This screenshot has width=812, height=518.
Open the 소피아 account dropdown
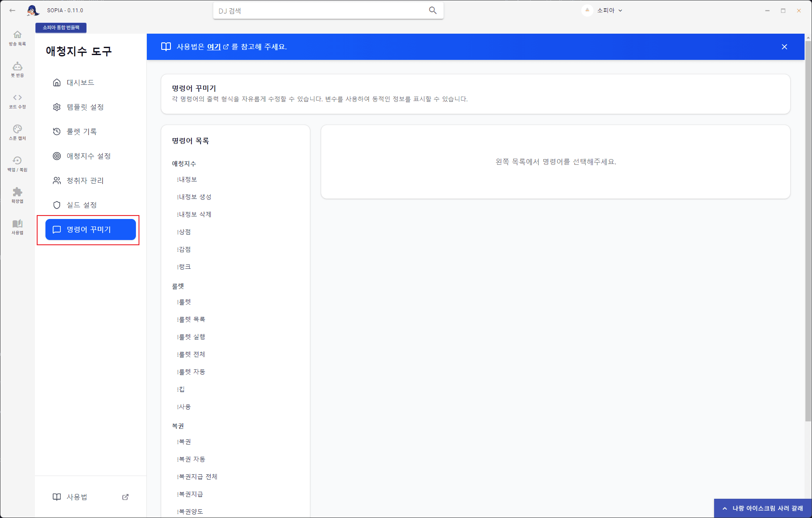click(x=603, y=10)
